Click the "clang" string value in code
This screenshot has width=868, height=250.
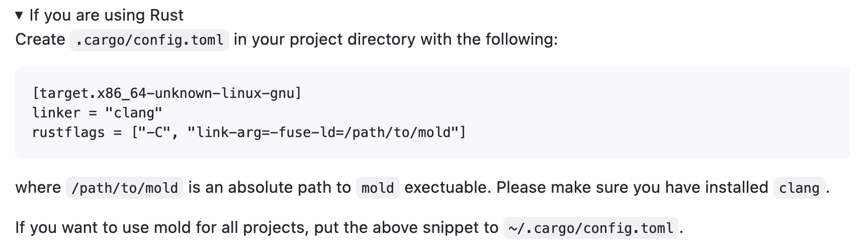(133, 112)
